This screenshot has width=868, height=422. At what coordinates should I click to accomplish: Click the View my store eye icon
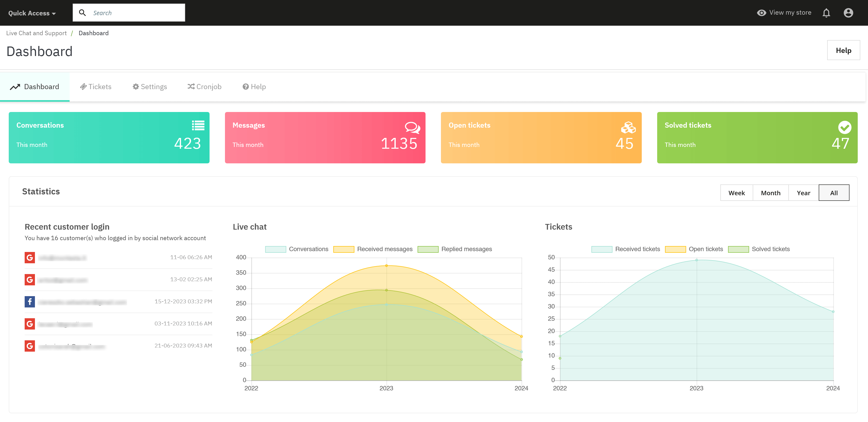point(761,13)
